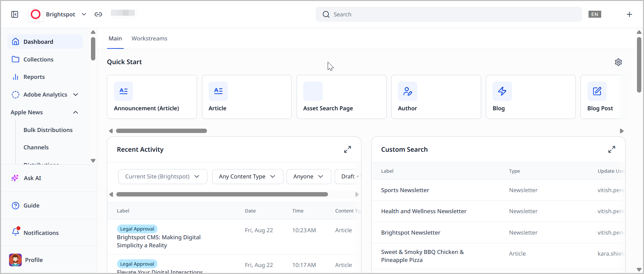Click the Blog lightning bolt icon
This screenshot has width=644, height=274.
click(502, 91)
